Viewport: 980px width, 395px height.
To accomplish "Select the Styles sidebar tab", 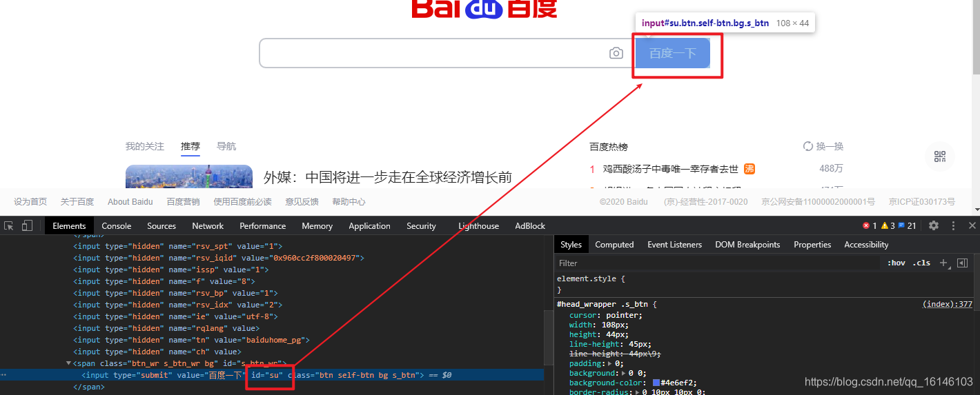I will [571, 244].
